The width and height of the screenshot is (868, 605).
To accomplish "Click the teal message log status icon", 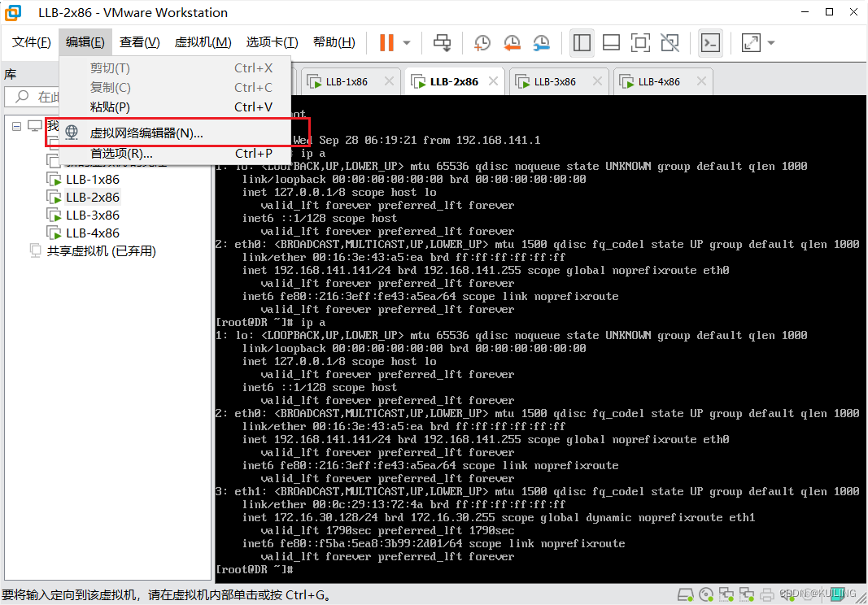I will point(838,595).
